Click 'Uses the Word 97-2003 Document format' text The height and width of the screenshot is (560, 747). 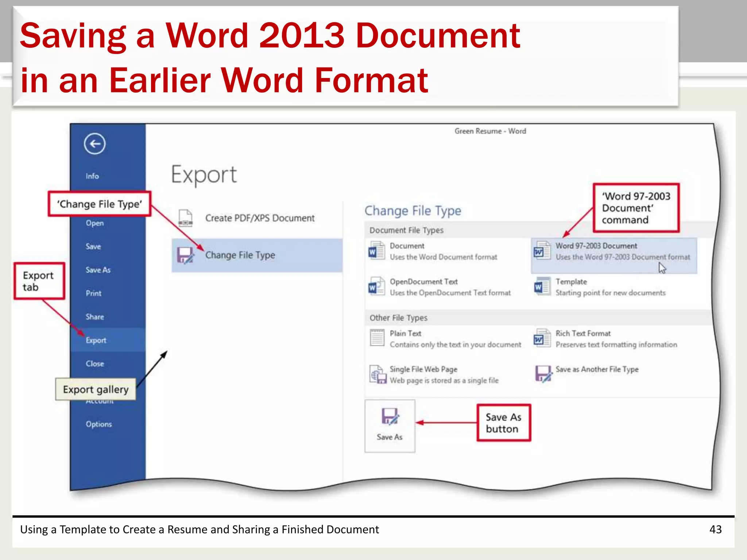pos(623,257)
